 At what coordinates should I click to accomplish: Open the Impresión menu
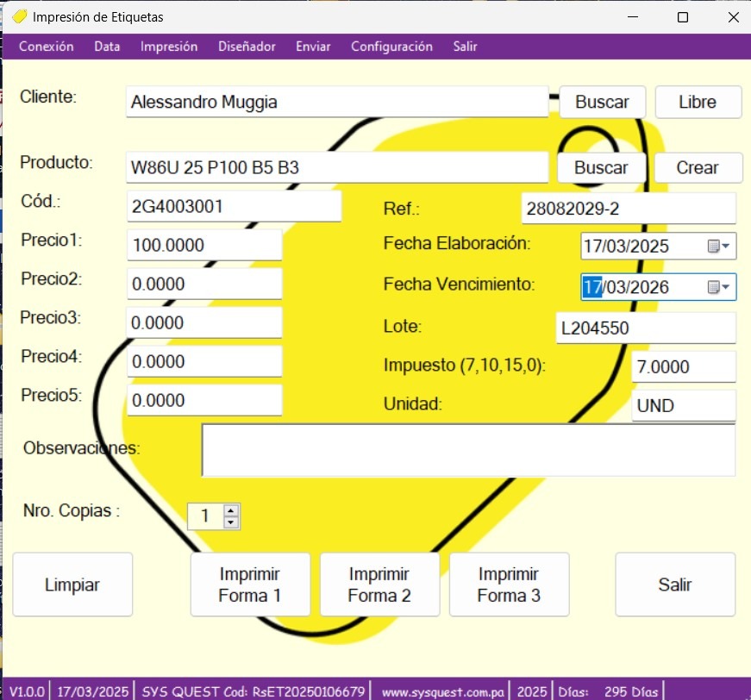(x=169, y=47)
